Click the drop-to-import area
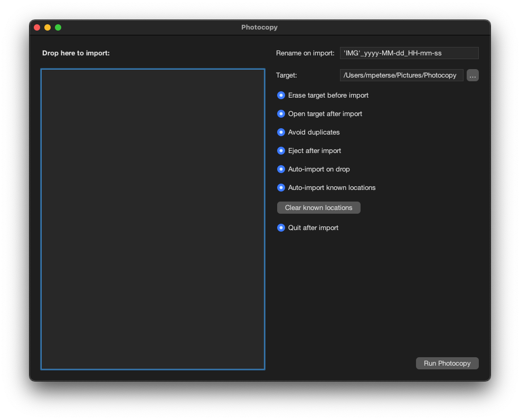Image resolution: width=520 pixels, height=420 pixels. 153,219
